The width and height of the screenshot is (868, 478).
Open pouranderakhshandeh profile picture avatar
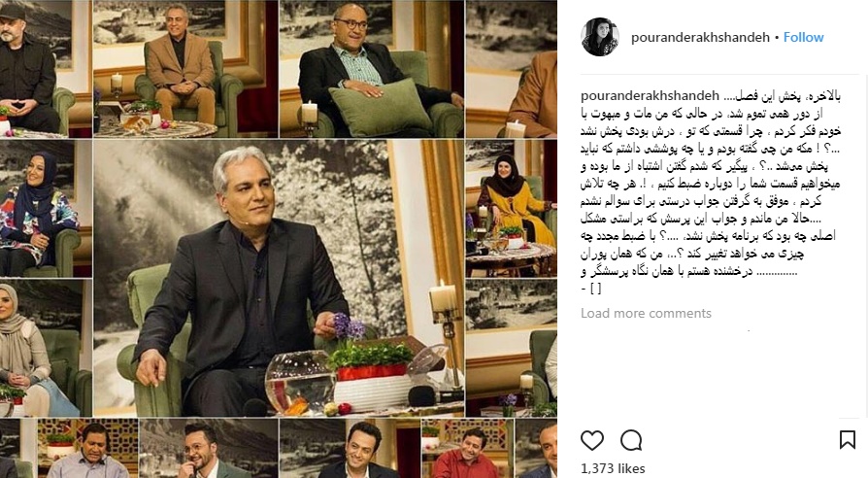pyautogui.click(x=600, y=37)
